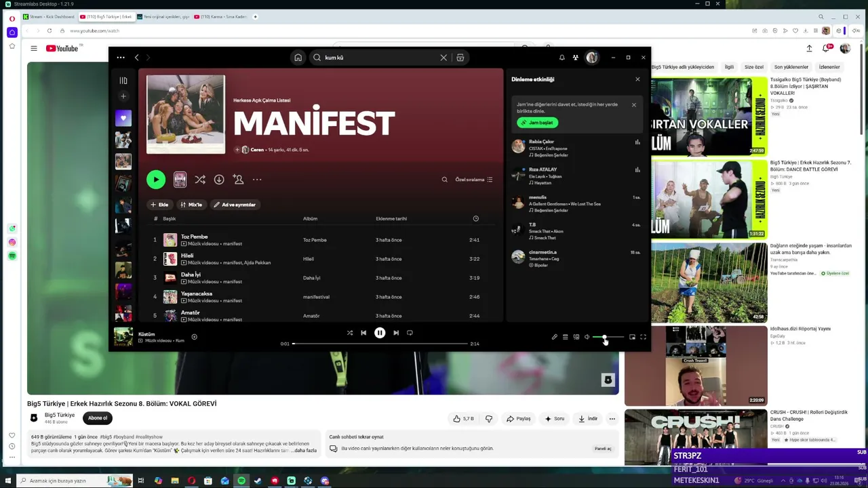Invite collaborators to MANIFEST playlist
Viewport: 868px width, 488px height.
(238, 180)
